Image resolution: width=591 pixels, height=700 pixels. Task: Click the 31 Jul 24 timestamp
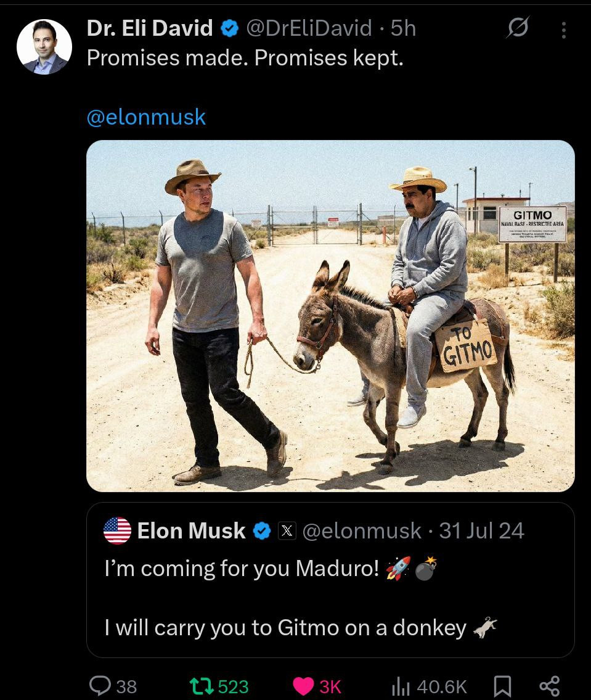coord(481,530)
